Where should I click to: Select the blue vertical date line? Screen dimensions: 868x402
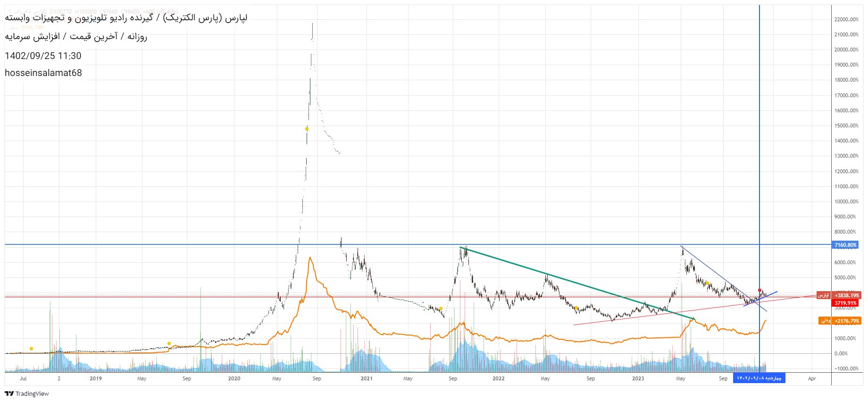click(x=759, y=142)
